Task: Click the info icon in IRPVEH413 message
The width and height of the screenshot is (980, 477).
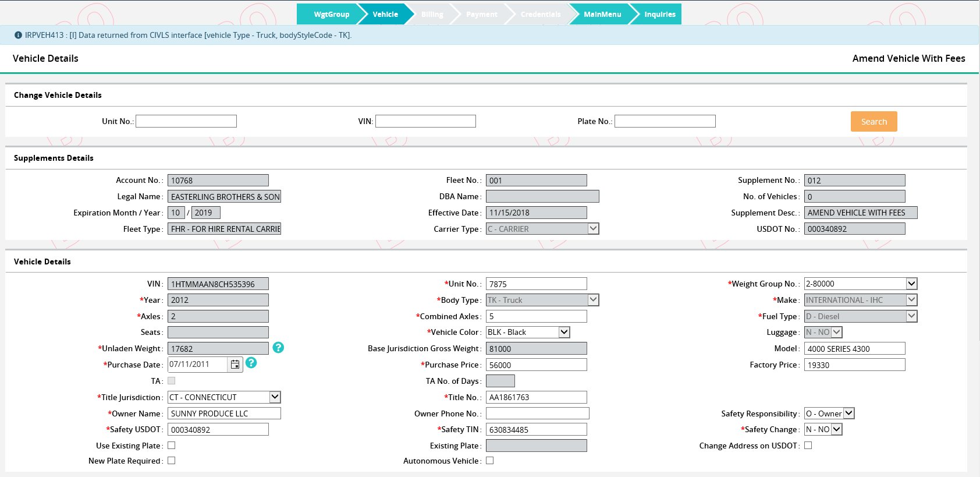Action: (x=18, y=35)
